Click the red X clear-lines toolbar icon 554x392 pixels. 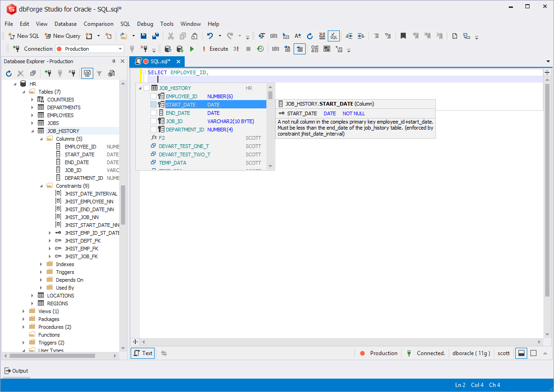(x=322, y=36)
